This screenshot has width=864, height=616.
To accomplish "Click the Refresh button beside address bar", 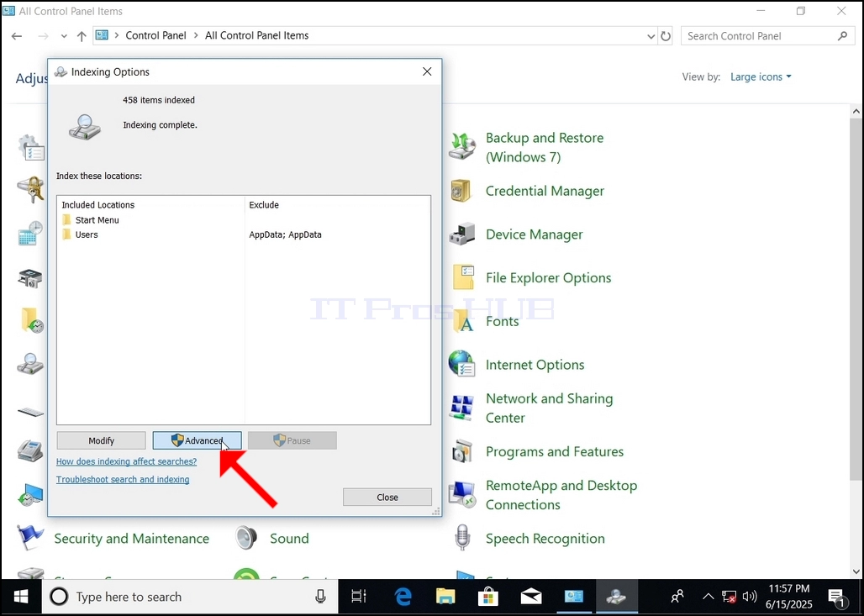I will pyautogui.click(x=666, y=36).
